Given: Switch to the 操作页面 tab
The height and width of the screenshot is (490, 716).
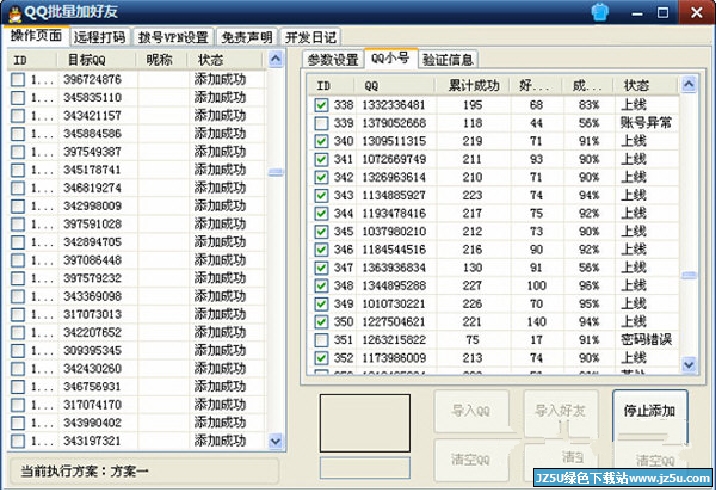Looking at the screenshot, I should (37, 36).
